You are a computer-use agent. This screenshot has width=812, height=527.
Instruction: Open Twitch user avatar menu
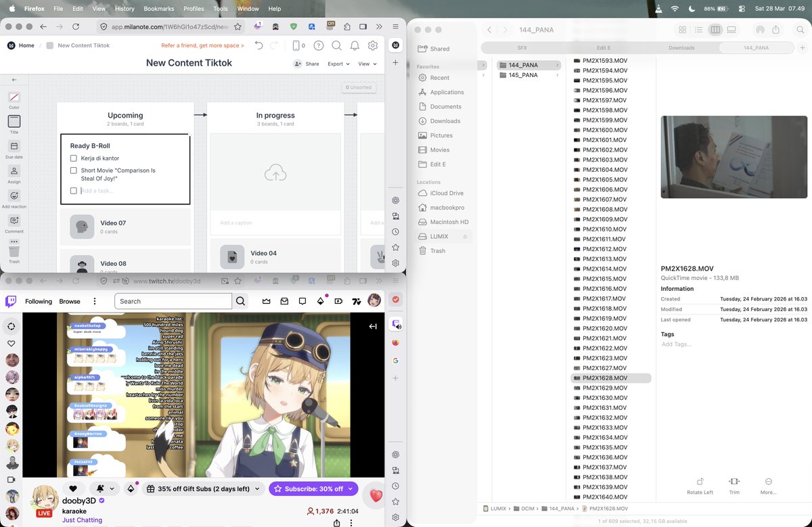[374, 301]
